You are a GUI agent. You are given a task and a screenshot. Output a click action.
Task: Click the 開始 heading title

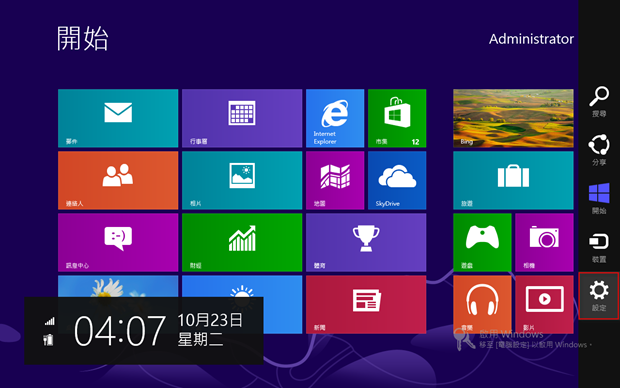coord(82,39)
